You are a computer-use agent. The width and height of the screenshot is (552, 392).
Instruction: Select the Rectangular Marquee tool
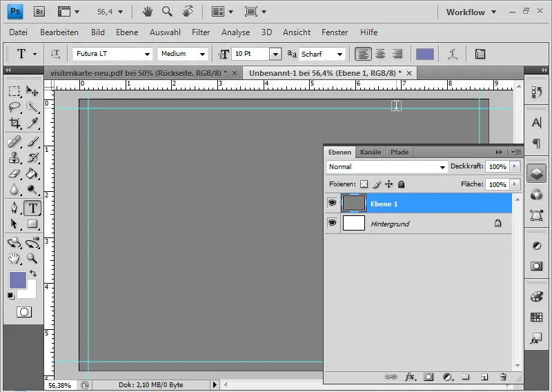(x=14, y=92)
